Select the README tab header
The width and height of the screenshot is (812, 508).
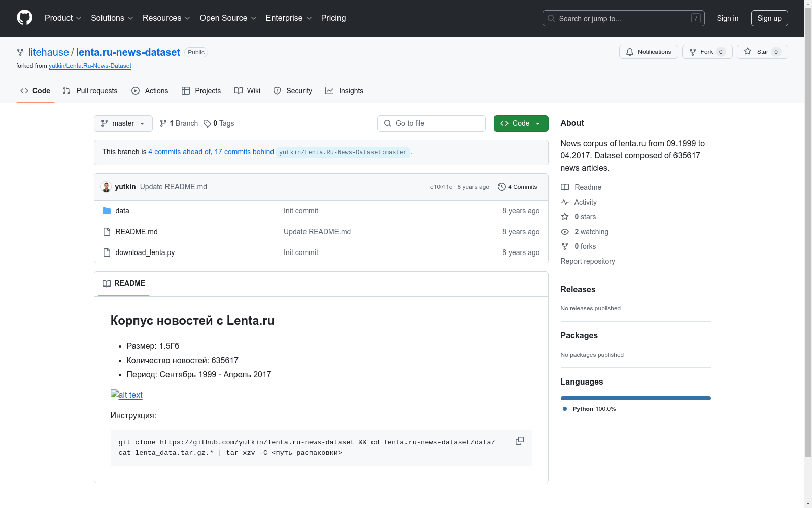[x=124, y=283]
